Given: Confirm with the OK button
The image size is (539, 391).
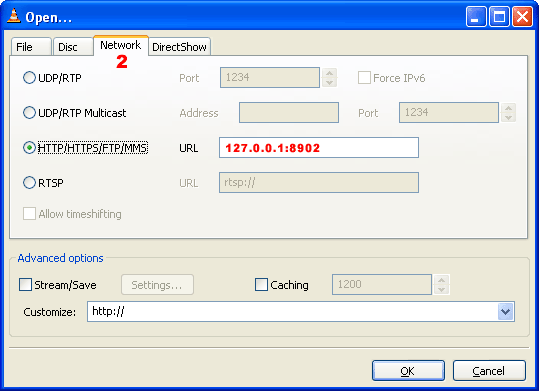Looking at the screenshot, I should coord(408,371).
